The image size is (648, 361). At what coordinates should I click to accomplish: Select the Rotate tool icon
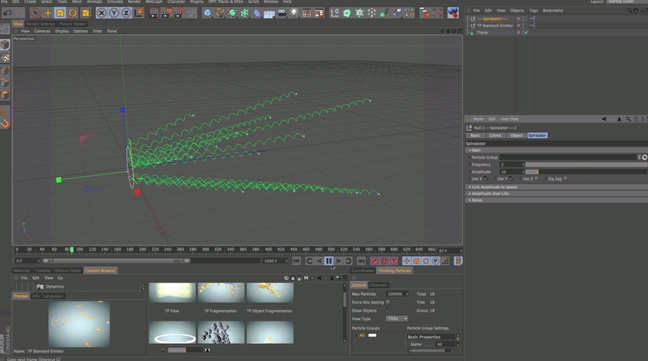coord(73,13)
